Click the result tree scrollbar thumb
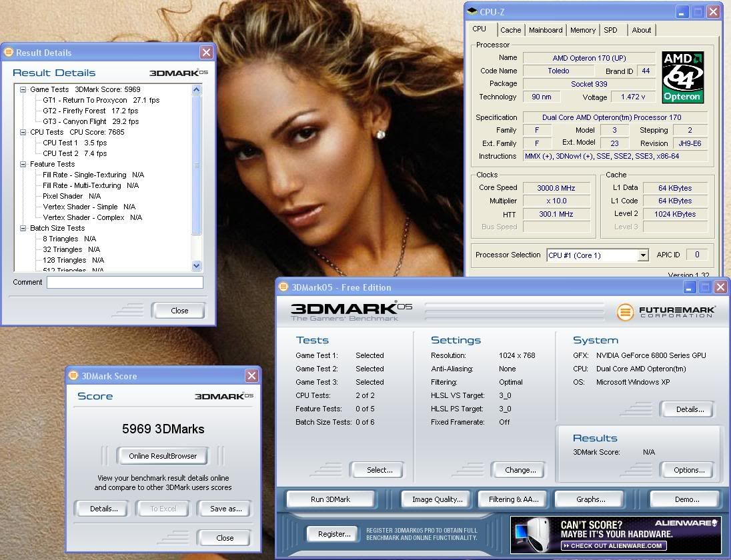This screenshot has height=560, width=731. click(196, 165)
